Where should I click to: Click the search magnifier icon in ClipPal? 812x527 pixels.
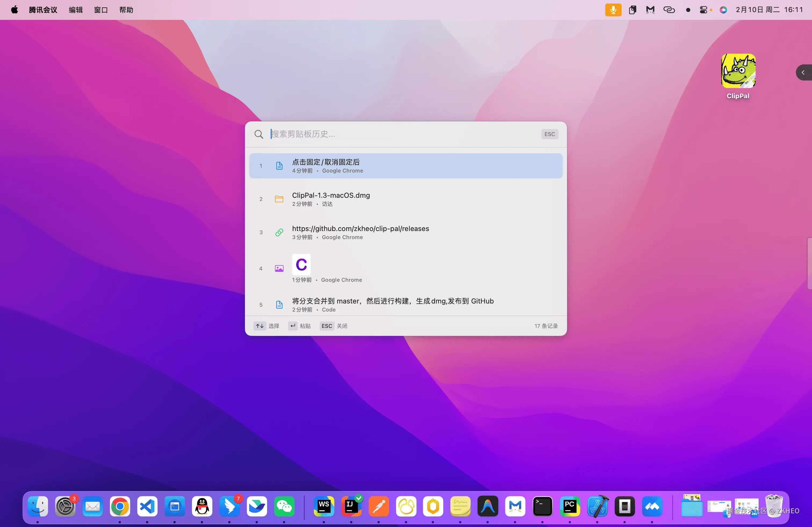[x=259, y=134]
